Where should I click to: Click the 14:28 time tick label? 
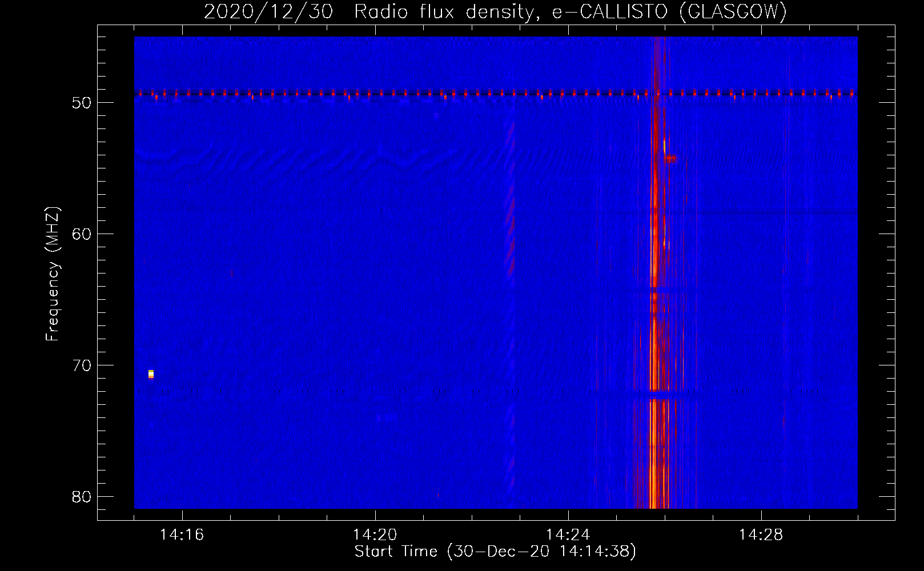tap(761, 535)
